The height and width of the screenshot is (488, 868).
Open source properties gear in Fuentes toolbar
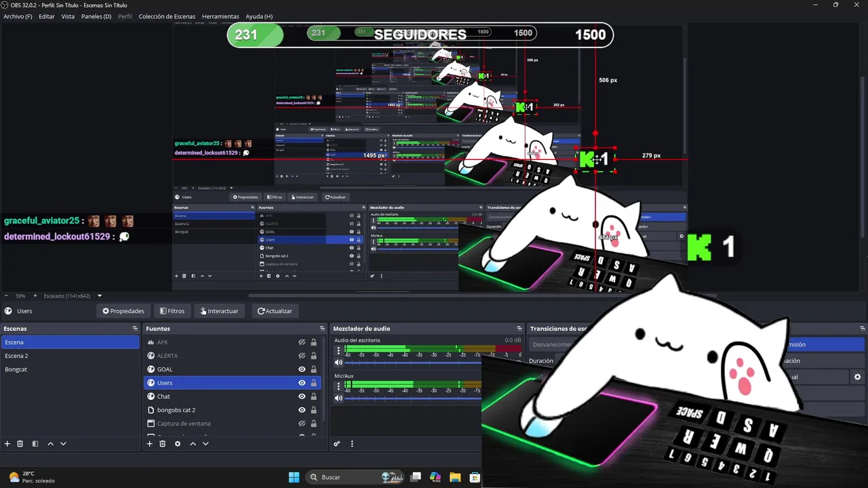click(178, 444)
